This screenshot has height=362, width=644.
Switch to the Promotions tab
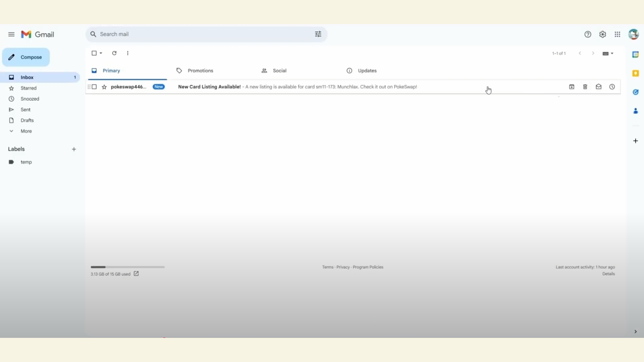[x=200, y=71]
